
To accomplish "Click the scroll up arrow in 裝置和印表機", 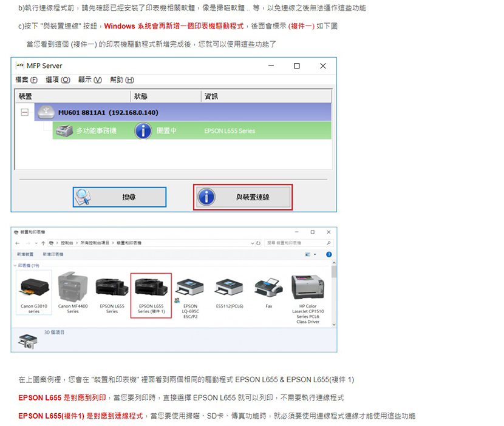I will click(334, 263).
